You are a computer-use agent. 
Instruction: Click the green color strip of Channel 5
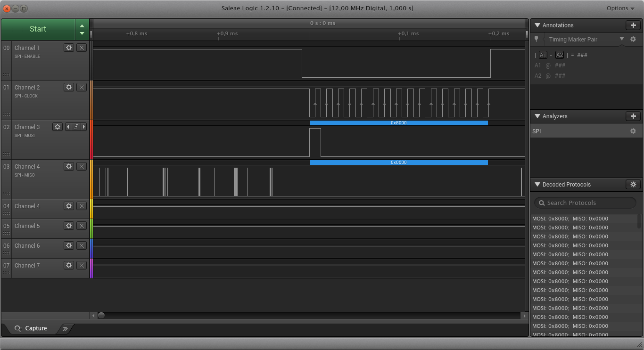click(91, 228)
